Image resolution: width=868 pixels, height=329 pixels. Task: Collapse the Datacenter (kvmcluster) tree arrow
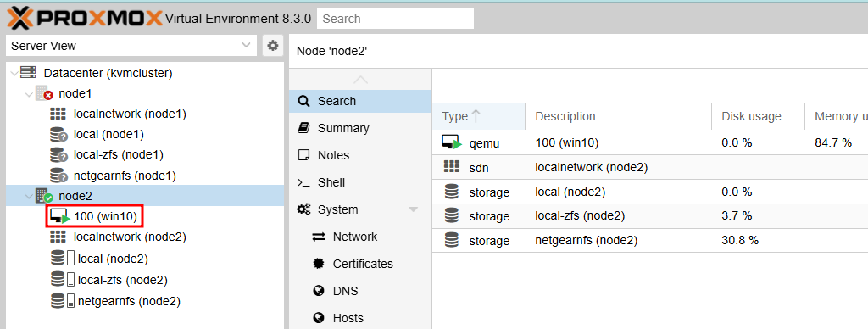coord(14,73)
